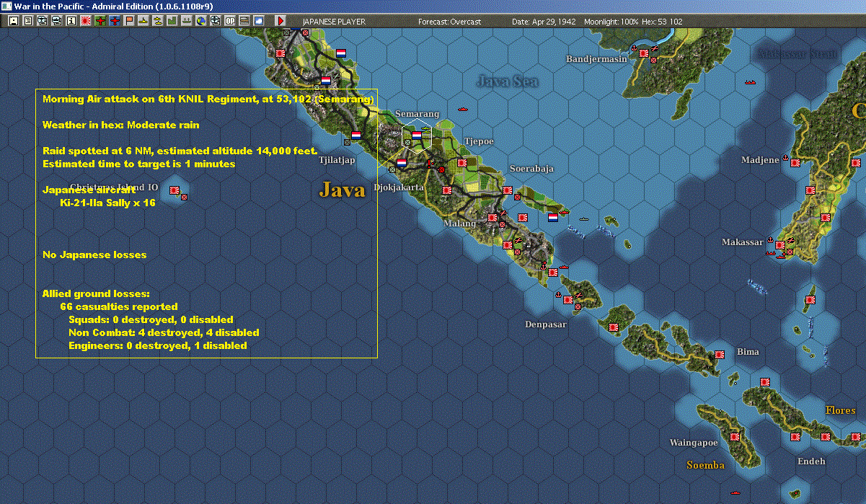The image size is (866, 504).
Task: Click the rising sun flag toolbar icon
Action: (x=86, y=21)
